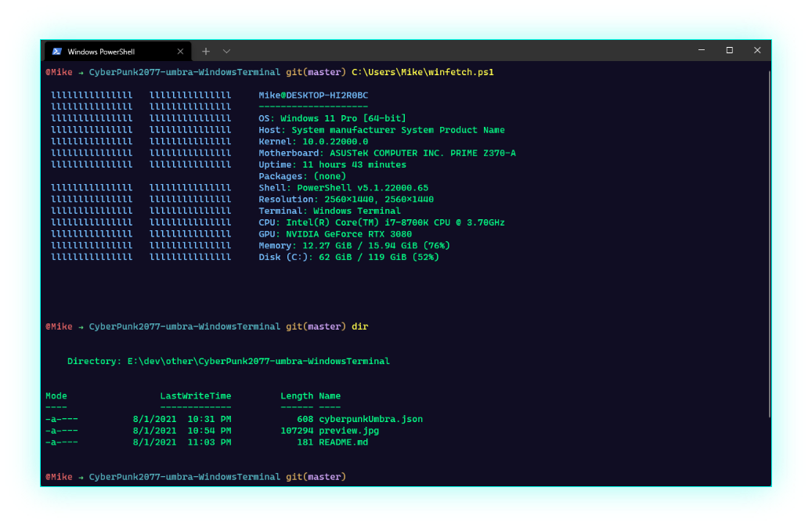
Task: Close the Windows PowerShell tab
Action: [180, 51]
